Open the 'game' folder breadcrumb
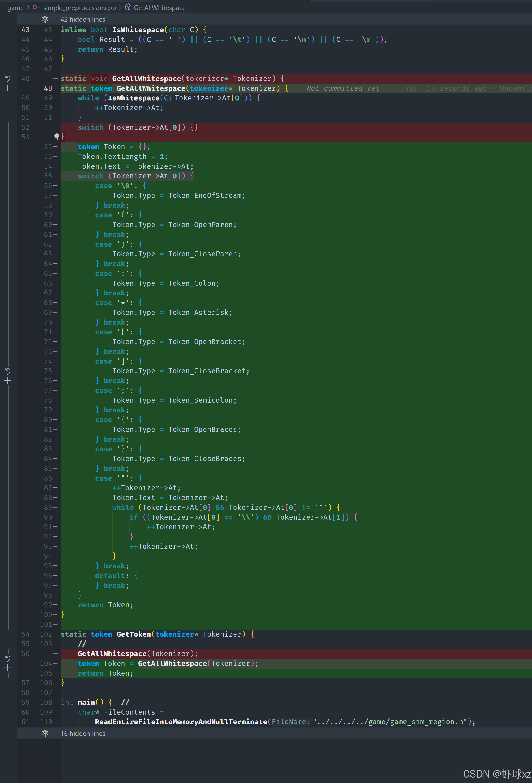Viewport: 532px width, 783px height. pyautogui.click(x=15, y=8)
